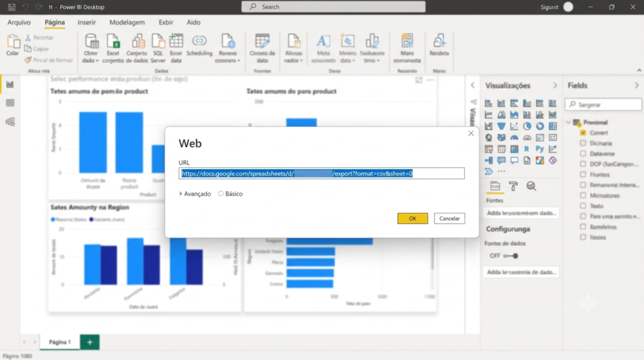Image resolution: width=644 pixels, height=360 pixels.
Task: Click the focus mode icon above chart
Action: pyautogui.click(x=418, y=80)
